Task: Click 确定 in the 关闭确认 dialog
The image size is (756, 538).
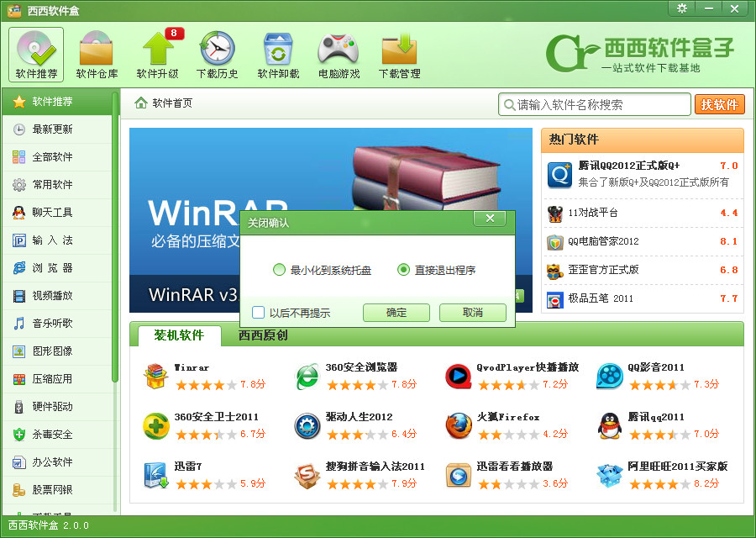Action: click(396, 313)
